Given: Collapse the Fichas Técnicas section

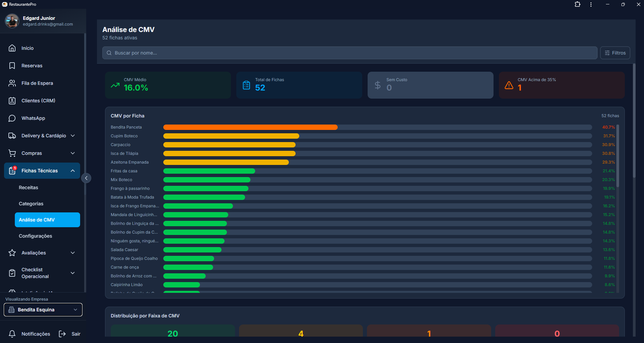Looking at the screenshot, I should (73, 171).
